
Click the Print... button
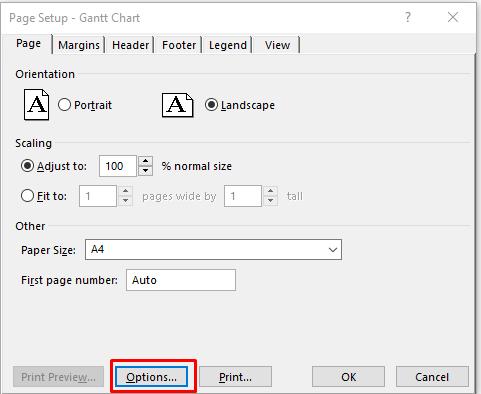pyautogui.click(x=235, y=377)
